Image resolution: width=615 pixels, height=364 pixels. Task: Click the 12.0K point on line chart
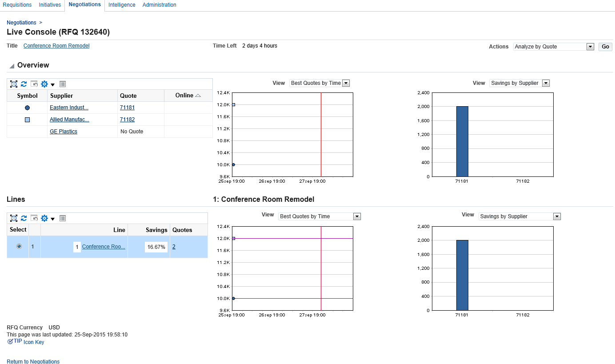point(233,238)
